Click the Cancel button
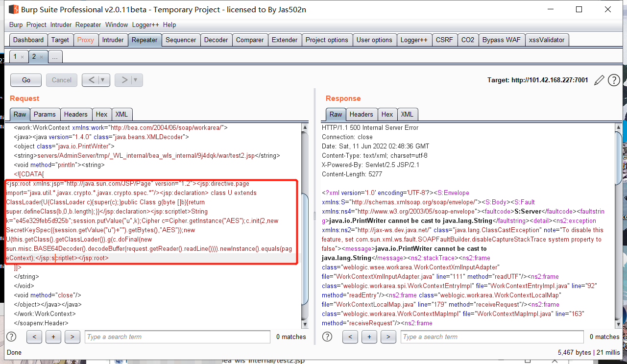The height and width of the screenshot is (364, 627). click(62, 80)
